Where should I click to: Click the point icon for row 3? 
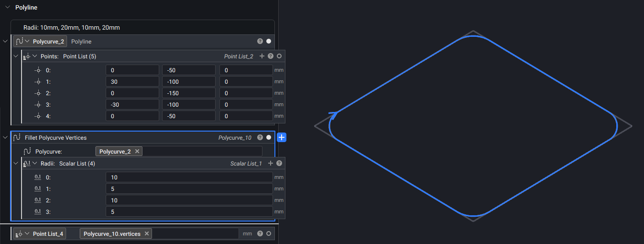pyautogui.click(x=38, y=105)
